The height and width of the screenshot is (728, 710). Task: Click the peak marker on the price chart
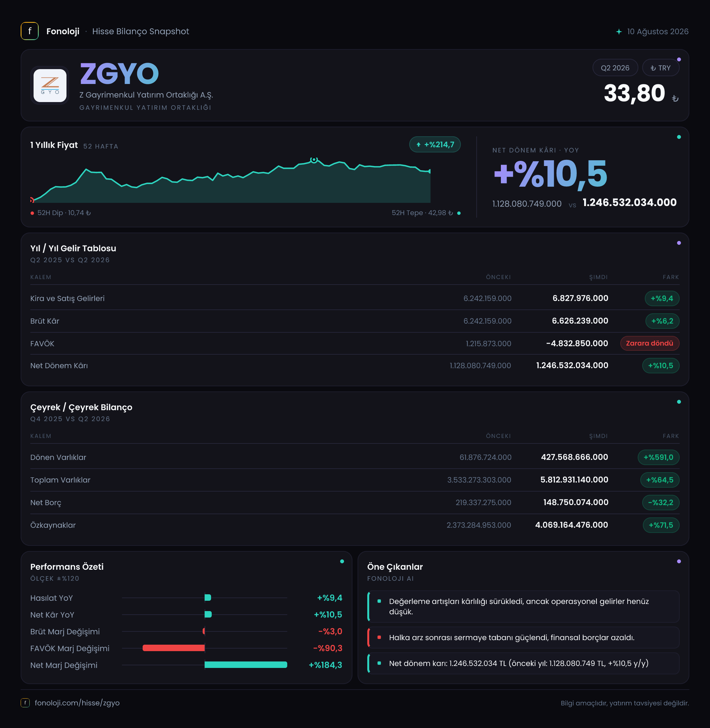pyautogui.click(x=314, y=160)
